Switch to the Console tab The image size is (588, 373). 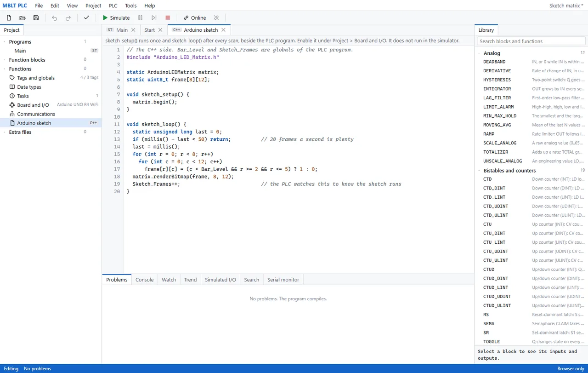[144, 280]
